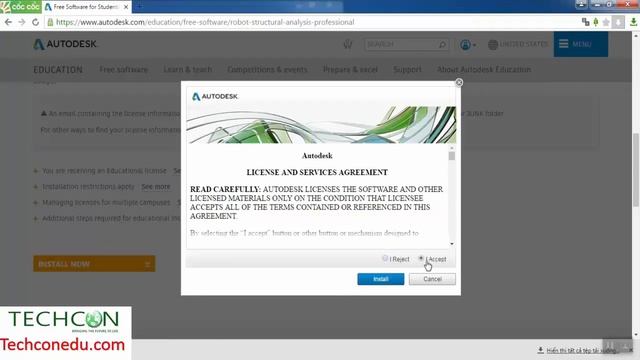Viewport: 640px width, 360px height.
Task: Click the padlock icon in address bar
Action: pyautogui.click(x=50, y=22)
